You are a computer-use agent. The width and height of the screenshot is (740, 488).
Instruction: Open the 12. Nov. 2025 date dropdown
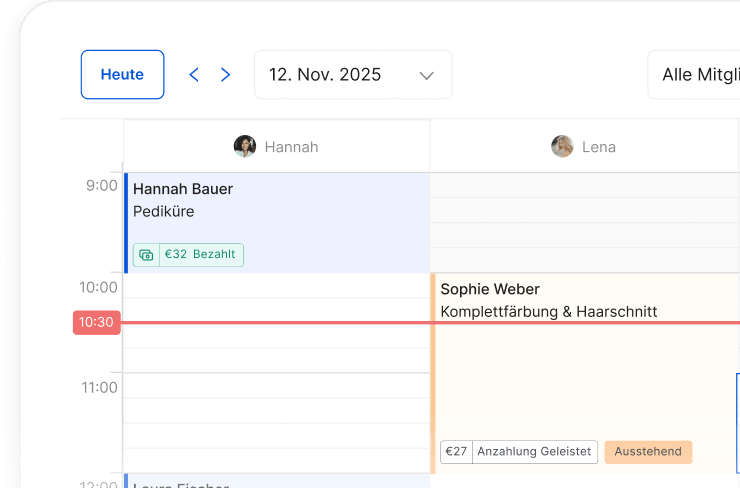coord(353,75)
